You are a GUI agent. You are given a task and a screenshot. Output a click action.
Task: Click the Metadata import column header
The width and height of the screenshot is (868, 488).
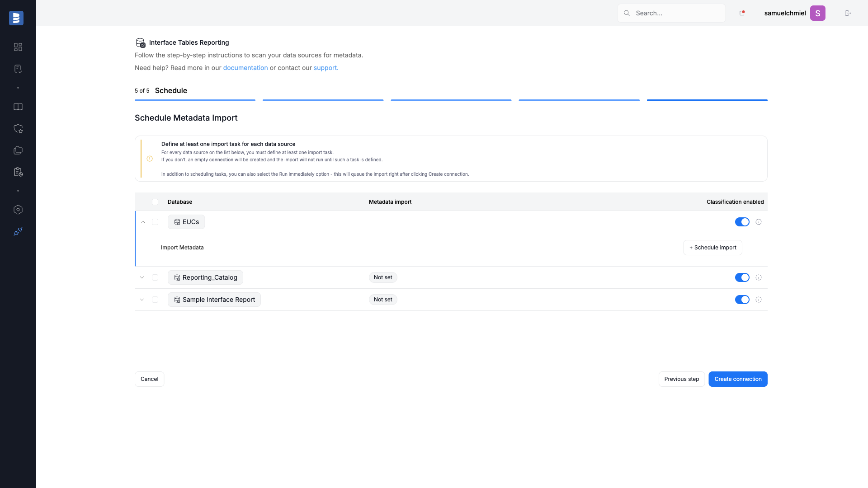tap(390, 202)
